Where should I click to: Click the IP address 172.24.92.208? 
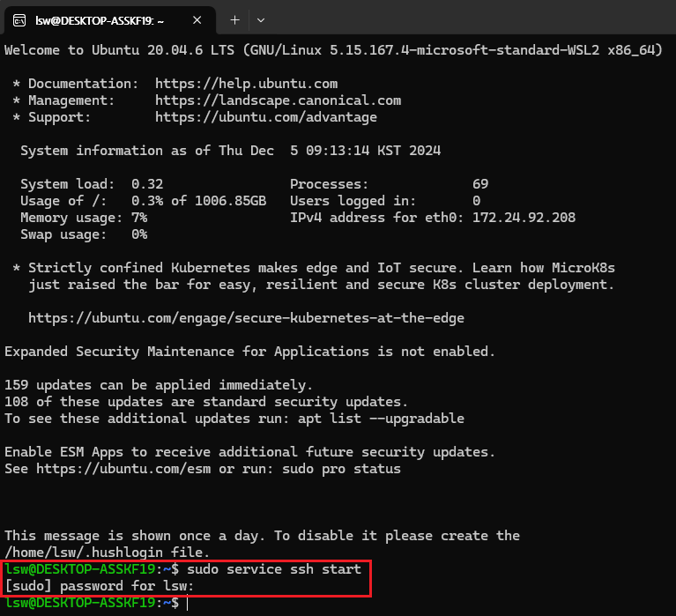tap(524, 218)
